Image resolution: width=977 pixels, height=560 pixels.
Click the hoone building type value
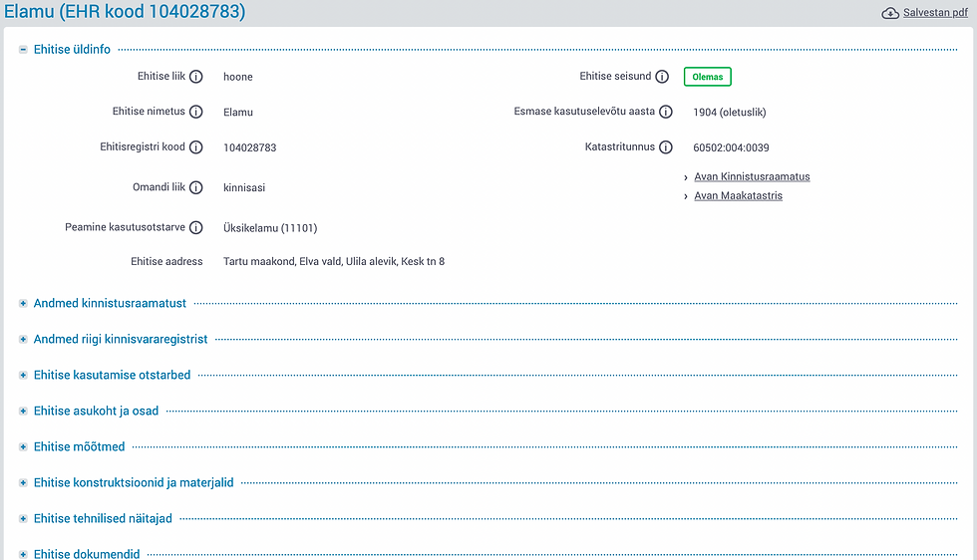tap(238, 77)
